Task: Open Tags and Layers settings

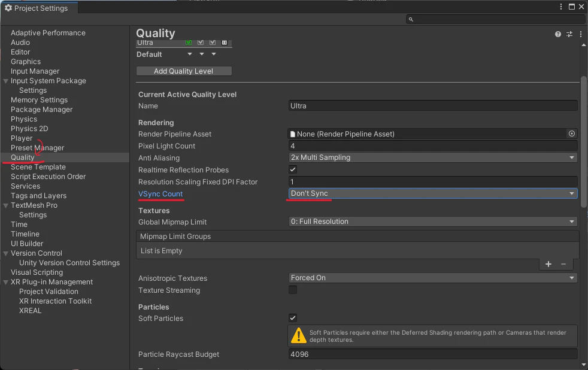Action: pyautogui.click(x=39, y=196)
